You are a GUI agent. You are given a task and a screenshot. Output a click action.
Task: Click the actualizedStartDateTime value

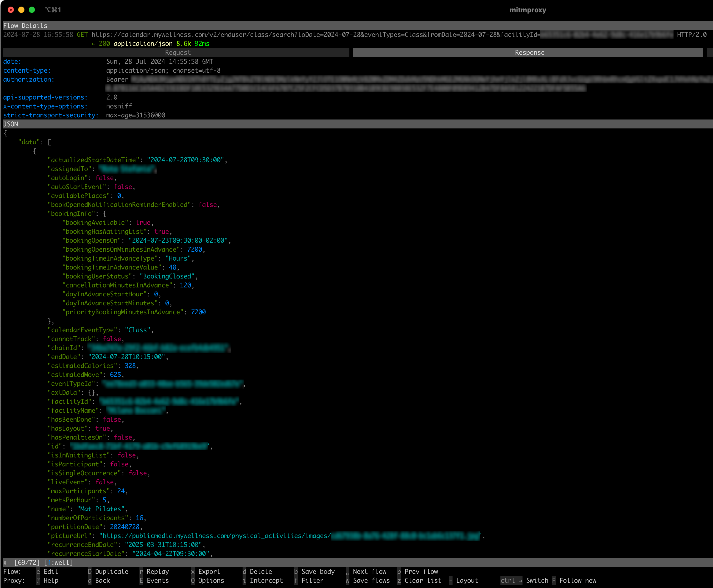click(x=185, y=160)
